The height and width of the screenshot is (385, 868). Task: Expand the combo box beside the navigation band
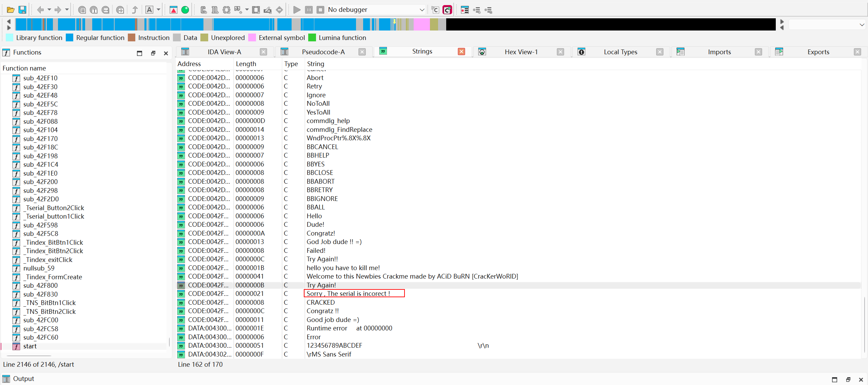pos(828,24)
